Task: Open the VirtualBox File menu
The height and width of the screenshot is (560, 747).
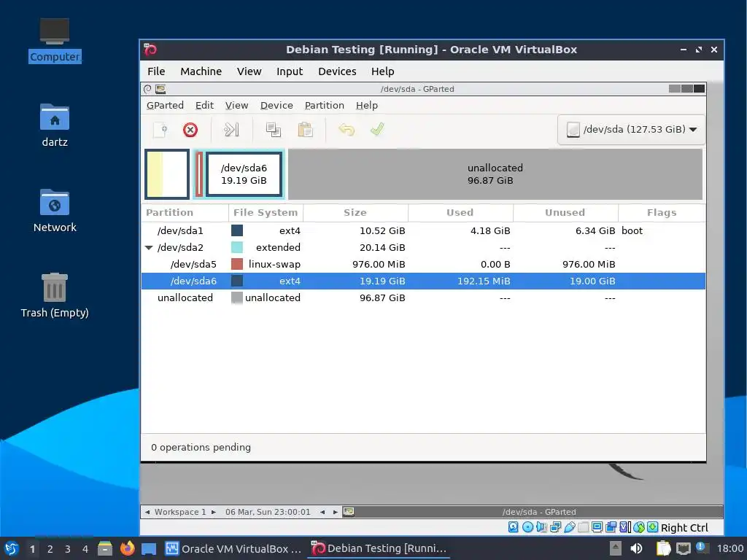Action: point(156,71)
